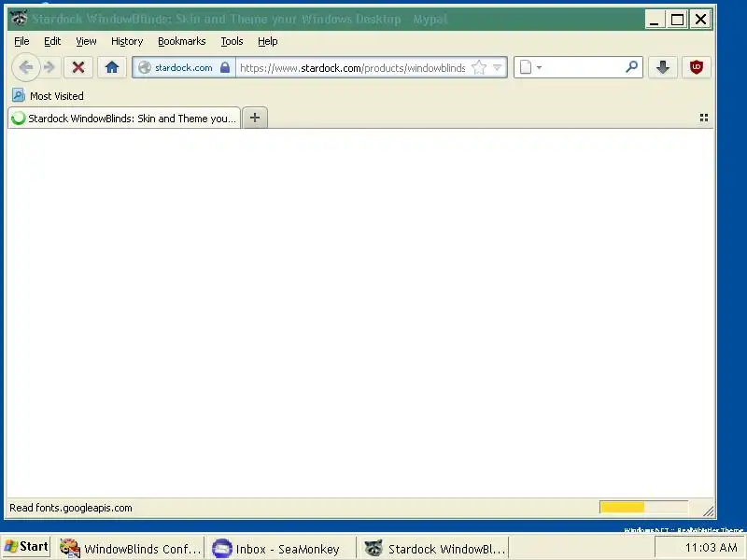Click the resize grip in the status bar corner
Screen dimensions: 747x560
pos(709,511)
